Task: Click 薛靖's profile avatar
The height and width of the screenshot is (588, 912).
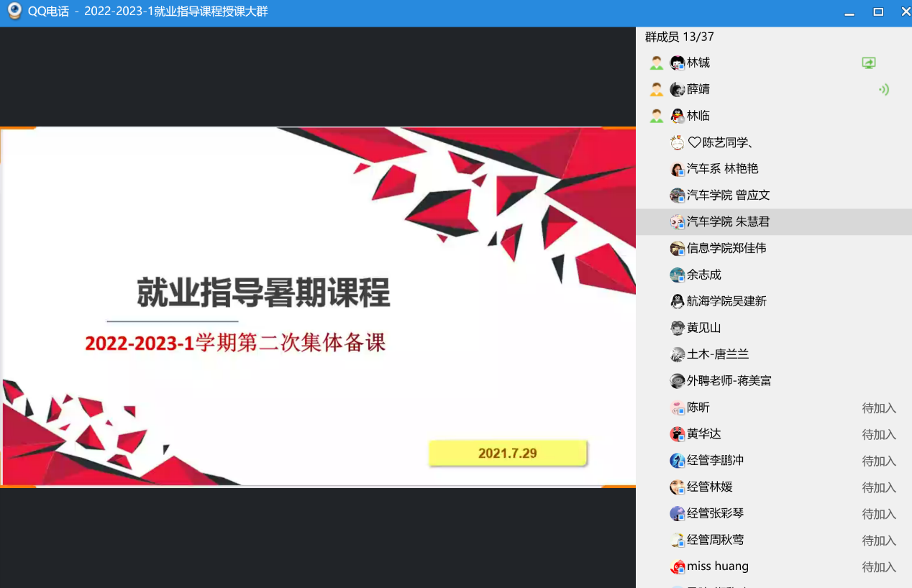Action: [677, 90]
